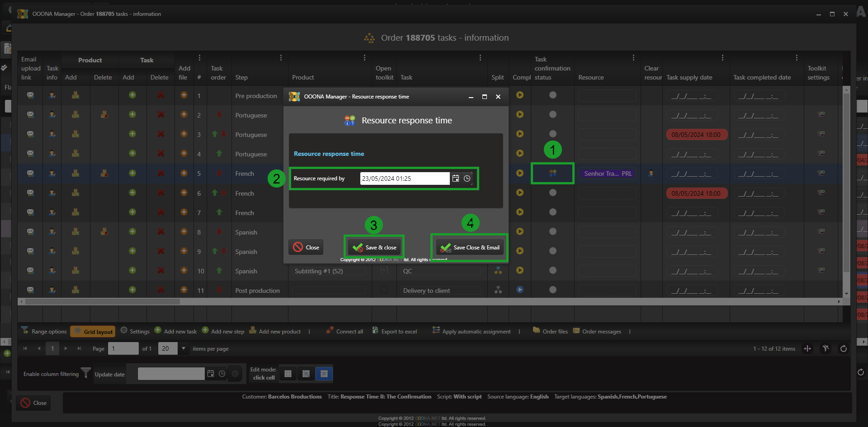Open calendar picker in Resource response dialog
868x427 pixels.
point(456,178)
